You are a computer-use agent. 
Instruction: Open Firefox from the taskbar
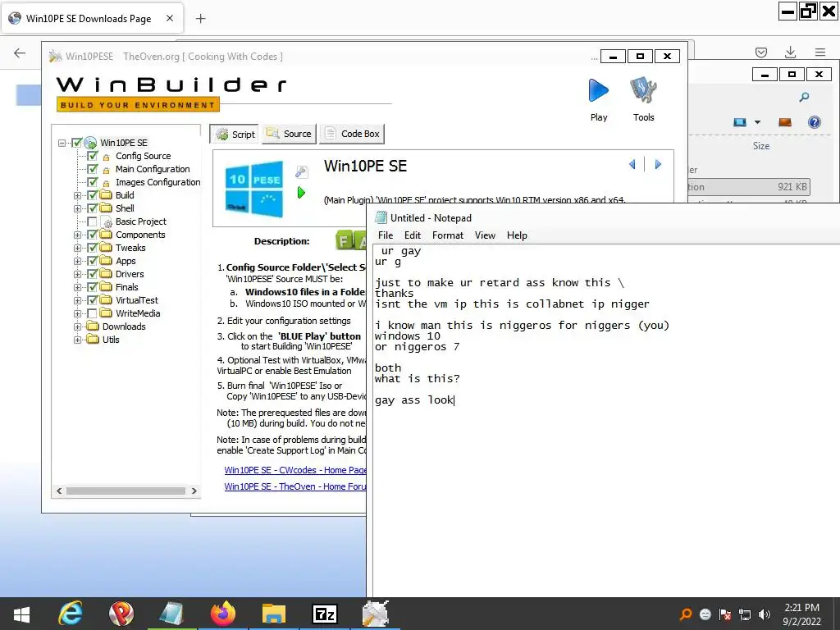(x=223, y=614)
